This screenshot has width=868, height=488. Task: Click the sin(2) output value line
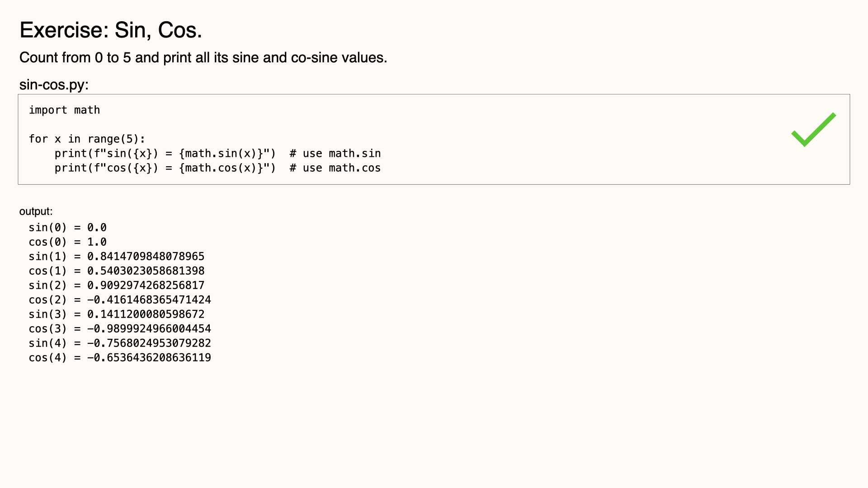[117, 286]
